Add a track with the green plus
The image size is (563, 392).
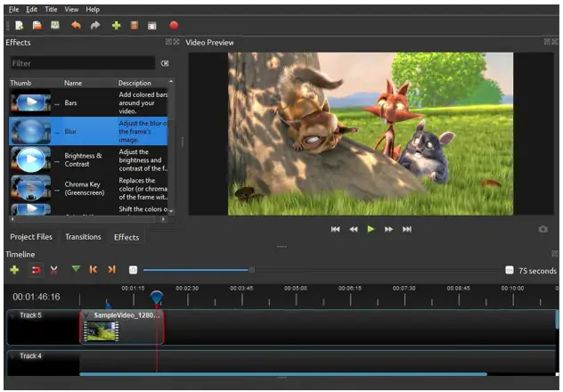point(14,270)
